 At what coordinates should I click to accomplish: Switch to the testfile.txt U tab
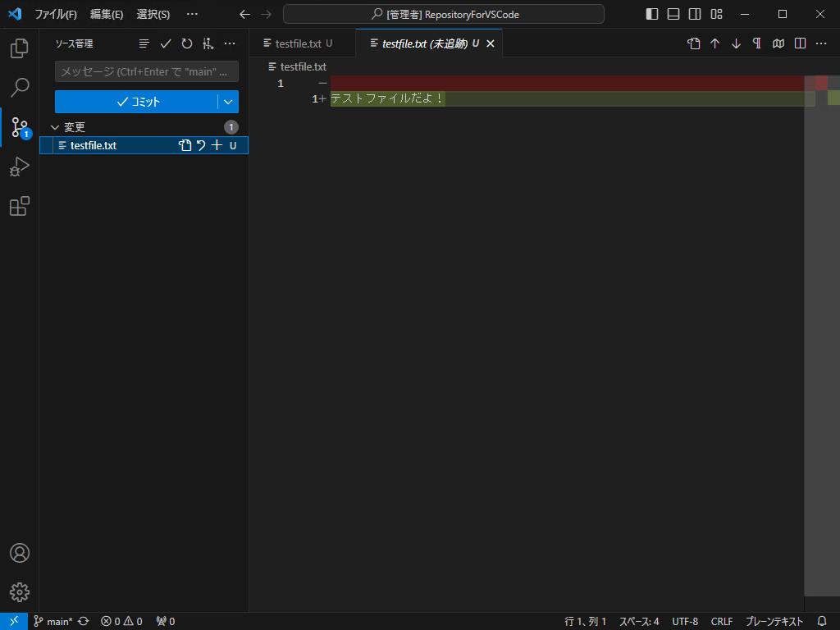coord(302,43)
